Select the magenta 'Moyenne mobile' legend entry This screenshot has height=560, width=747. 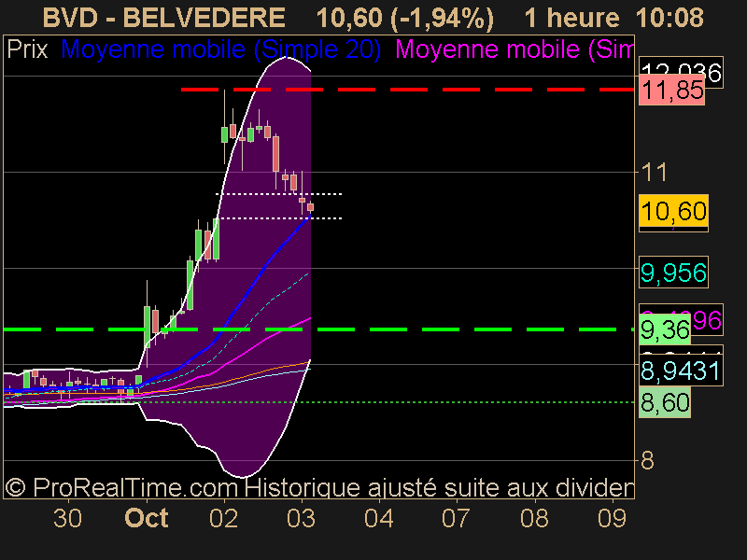click(514, 49)
